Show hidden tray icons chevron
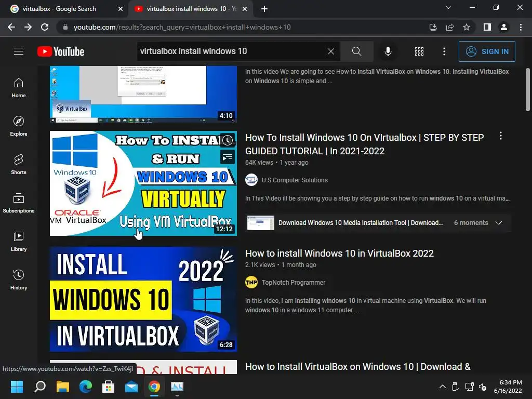 [x=443, y=387]
